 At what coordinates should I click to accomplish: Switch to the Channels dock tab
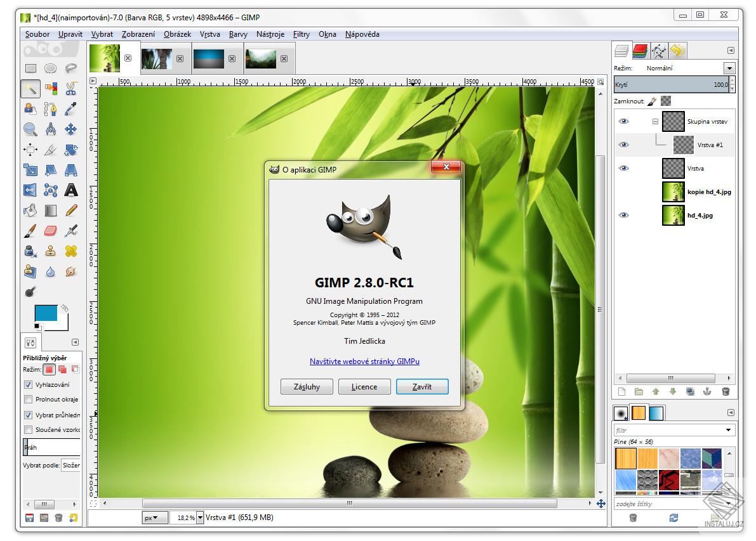pos(640,51)
